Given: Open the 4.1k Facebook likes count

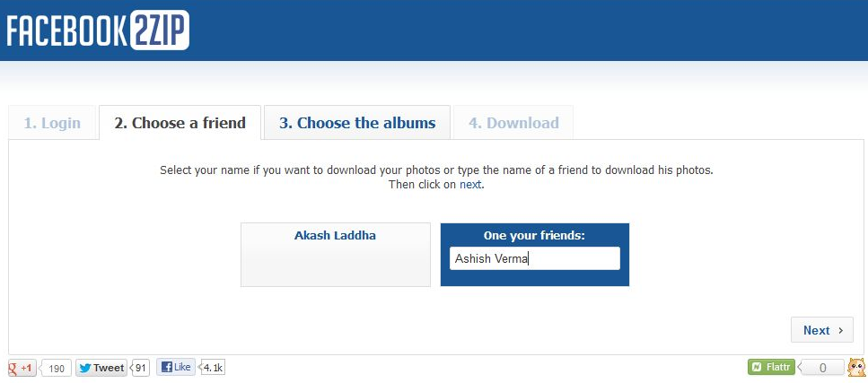Looking at the screenshot, I should click(x=213, y=367).
